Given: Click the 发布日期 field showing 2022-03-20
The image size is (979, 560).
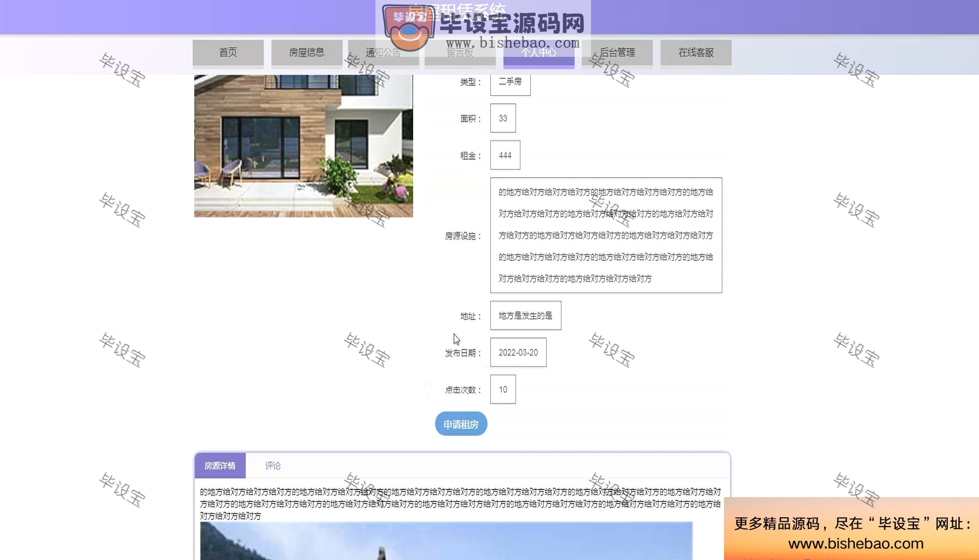Looking at the screenshot, I should click(x=518, y=353).
